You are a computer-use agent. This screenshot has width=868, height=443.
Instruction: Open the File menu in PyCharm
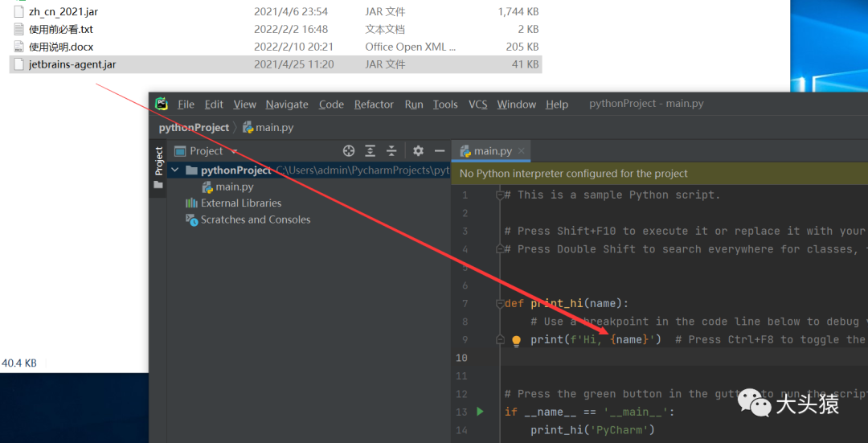coord(186,104)
